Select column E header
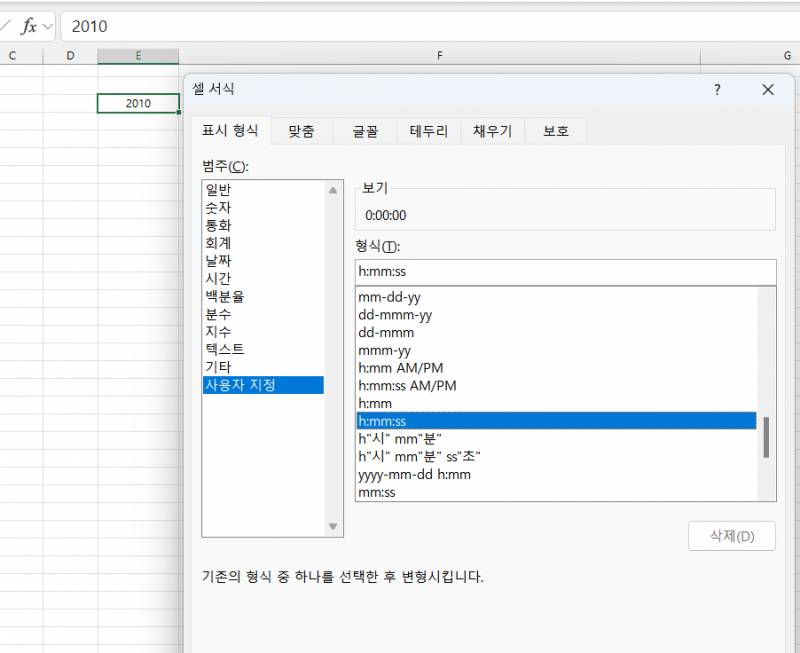 [138, 56]
